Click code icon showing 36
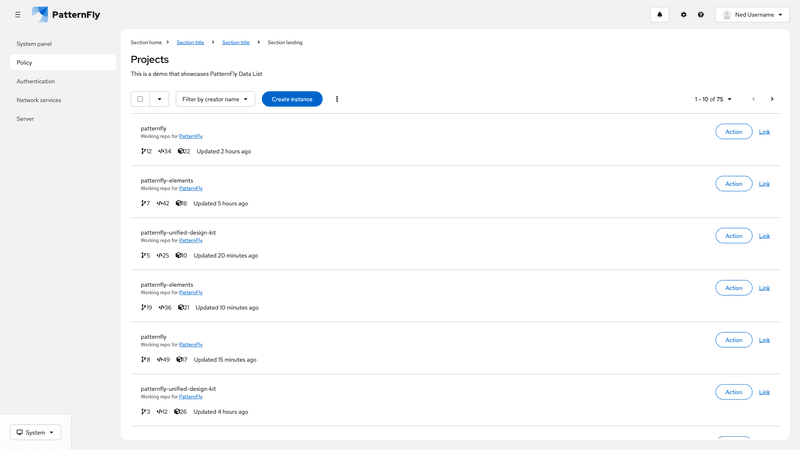The image size is (800, 450). click(x=161, y=307)
